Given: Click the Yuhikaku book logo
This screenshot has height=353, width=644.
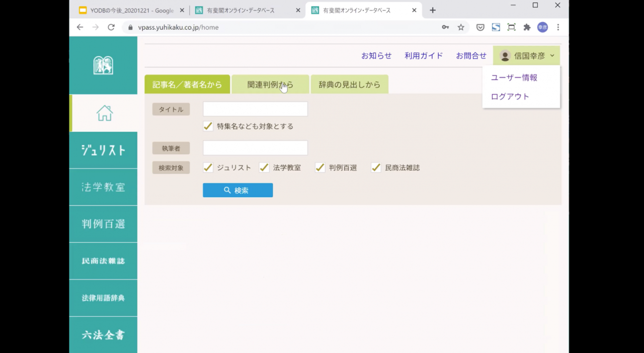Looking at the screenshot, I should coord(104,65).
